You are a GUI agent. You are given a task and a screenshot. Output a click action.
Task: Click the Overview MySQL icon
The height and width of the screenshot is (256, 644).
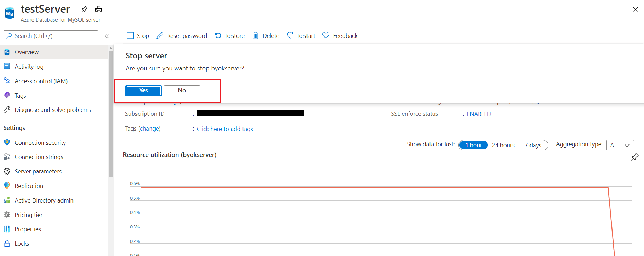tap(7, 52)
